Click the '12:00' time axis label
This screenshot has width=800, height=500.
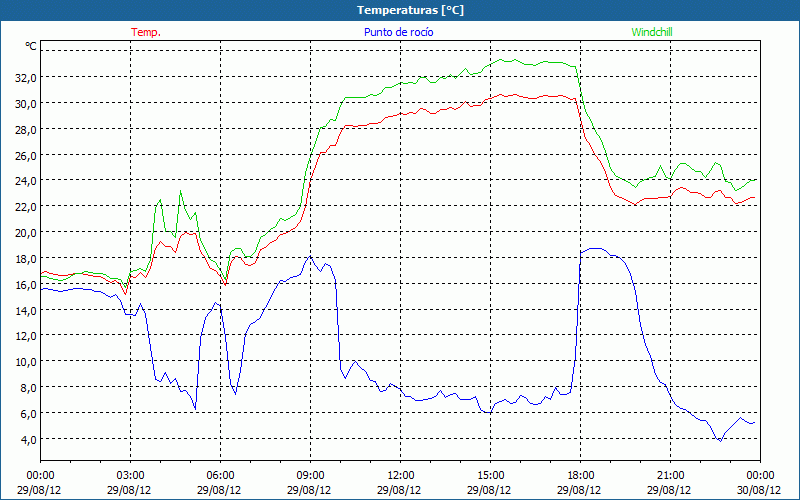401,476
